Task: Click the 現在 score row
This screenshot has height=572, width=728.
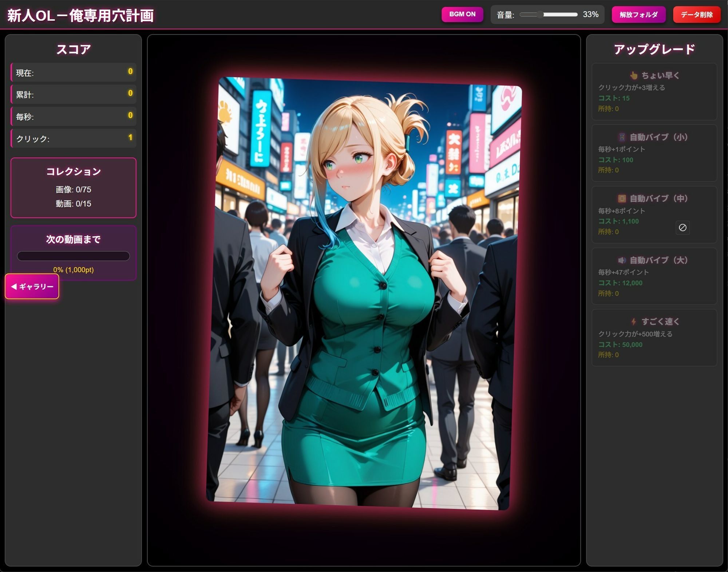Action: (74, 72)
